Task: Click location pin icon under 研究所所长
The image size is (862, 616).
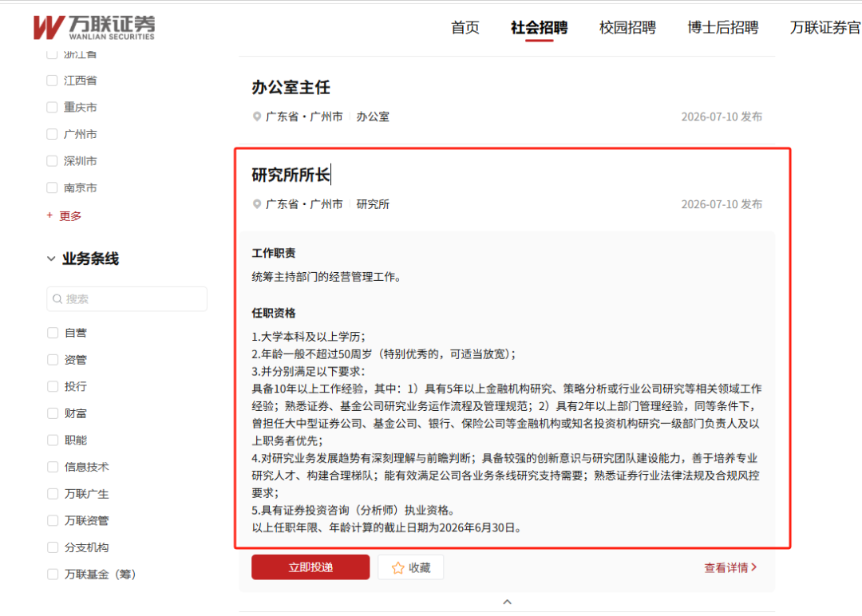Action: point(257,204)
